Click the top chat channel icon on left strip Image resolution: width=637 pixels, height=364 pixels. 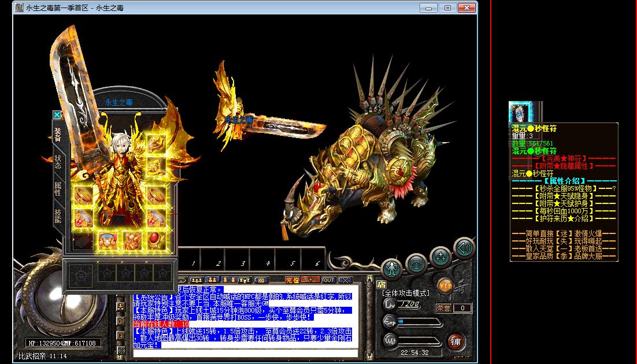(121, 307)
